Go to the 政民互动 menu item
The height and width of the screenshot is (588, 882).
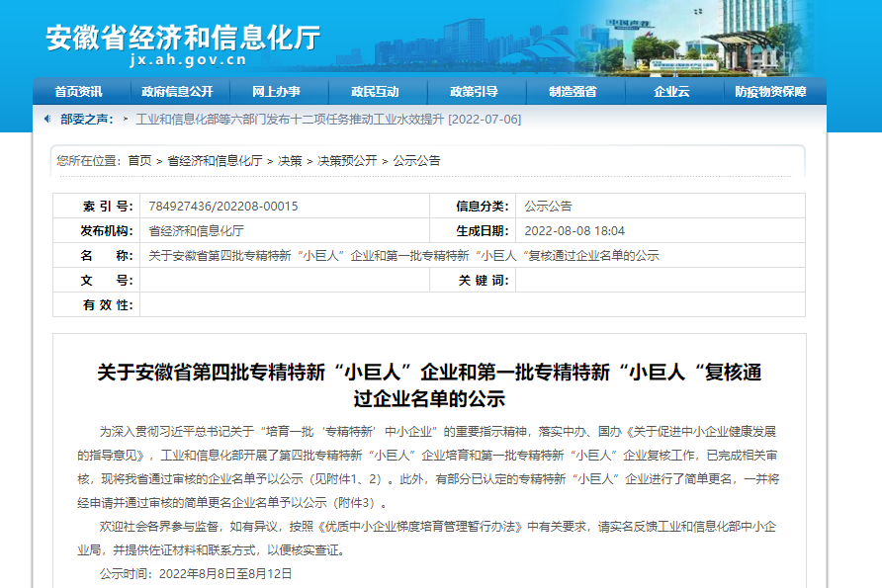click(x=375, y=92)
